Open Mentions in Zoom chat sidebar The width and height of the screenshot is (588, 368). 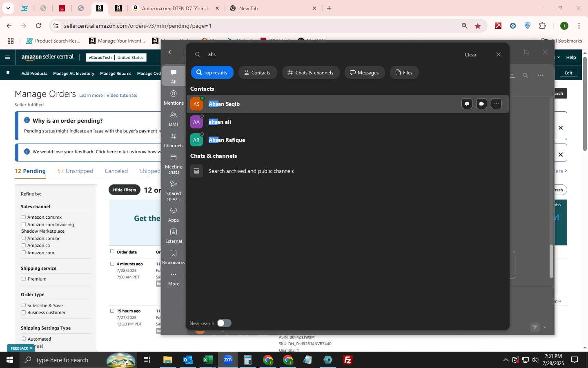pos(174,98)
